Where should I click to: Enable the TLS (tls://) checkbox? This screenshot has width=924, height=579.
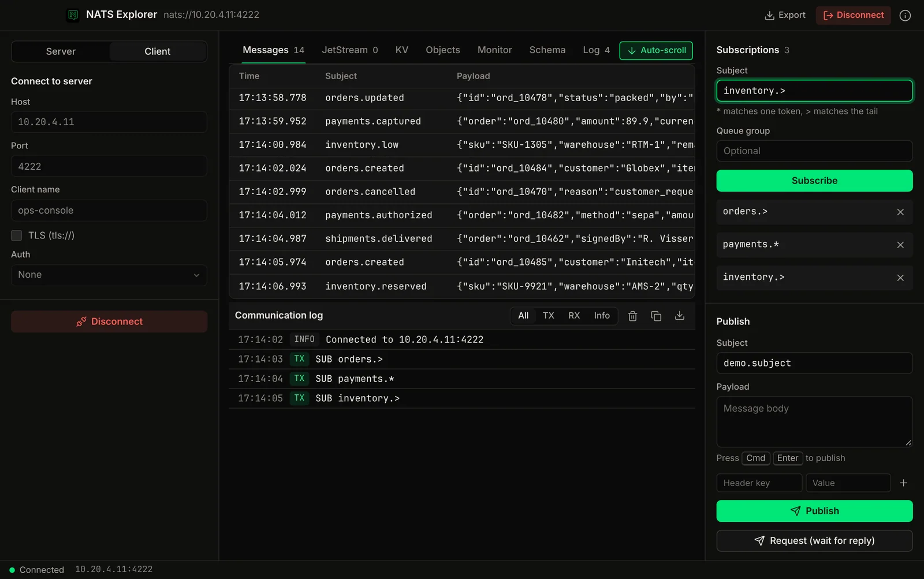tap(16, 235)
